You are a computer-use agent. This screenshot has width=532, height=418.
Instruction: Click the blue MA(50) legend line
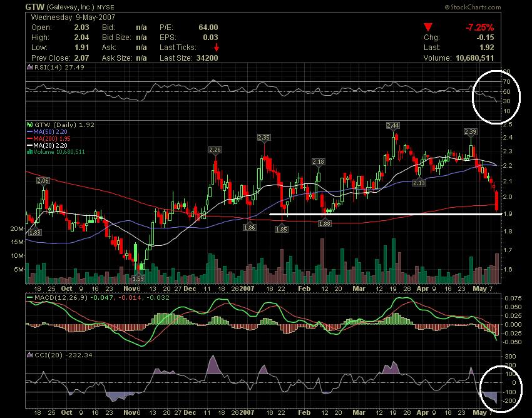click(30, 132)
